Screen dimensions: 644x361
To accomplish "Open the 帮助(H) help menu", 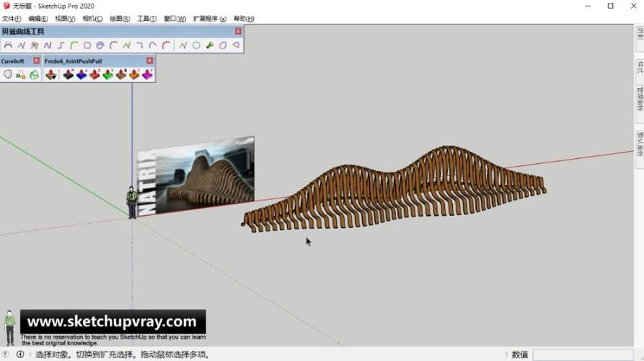I will 244,19.
